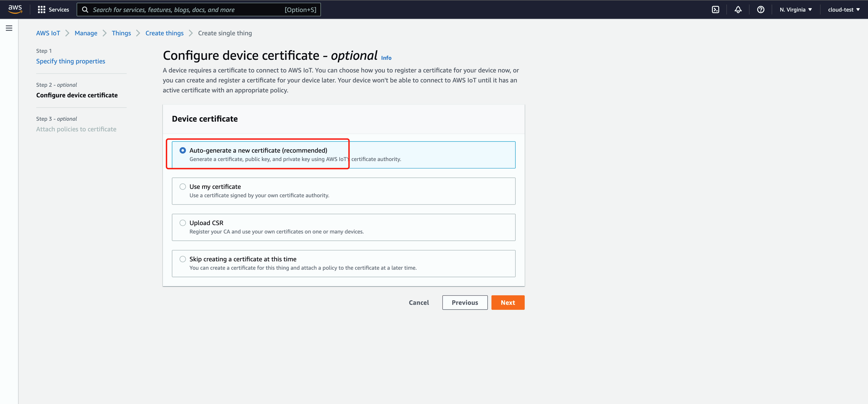Click the Manage breadcrumb navigation item
868x404 pixels.
pos(86,33)
